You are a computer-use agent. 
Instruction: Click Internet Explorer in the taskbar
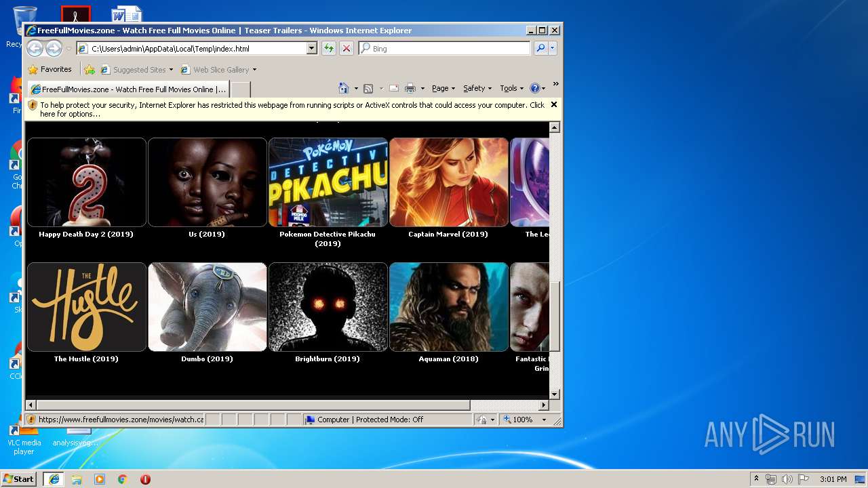[54, 479]
